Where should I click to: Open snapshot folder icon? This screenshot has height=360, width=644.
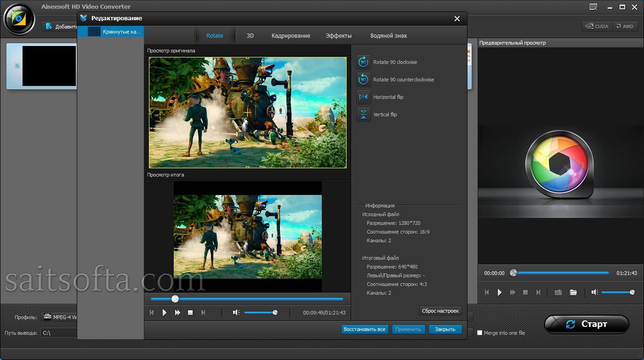click(x=573, y=292)
